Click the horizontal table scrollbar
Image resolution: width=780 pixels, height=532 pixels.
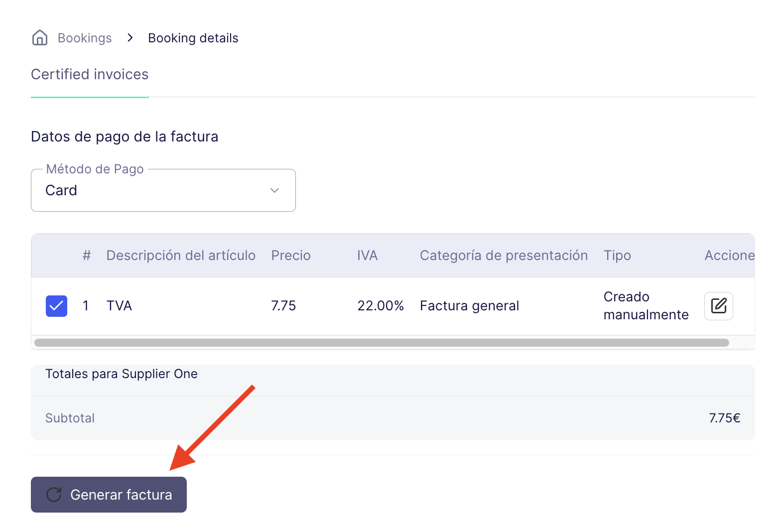382,343
